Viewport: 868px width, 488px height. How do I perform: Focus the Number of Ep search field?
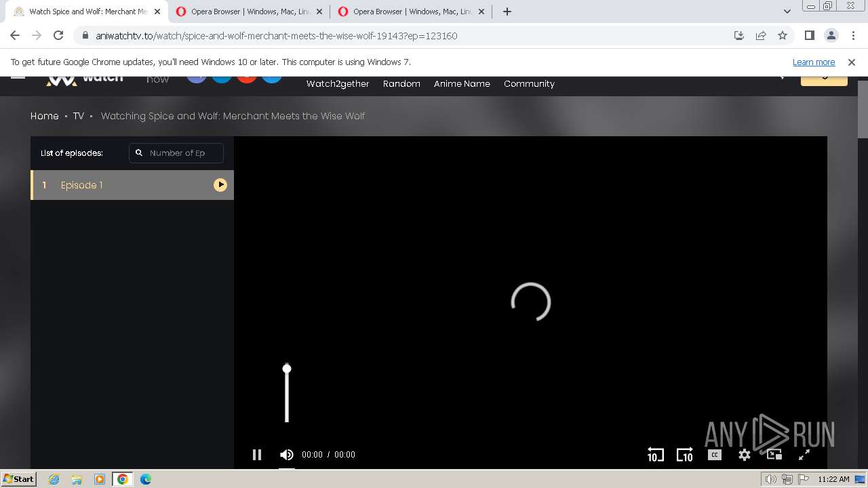[176, 153]
